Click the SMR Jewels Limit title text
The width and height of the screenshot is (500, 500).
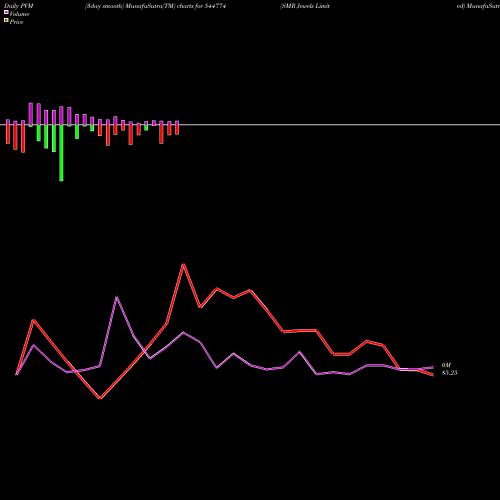[305, 6]
